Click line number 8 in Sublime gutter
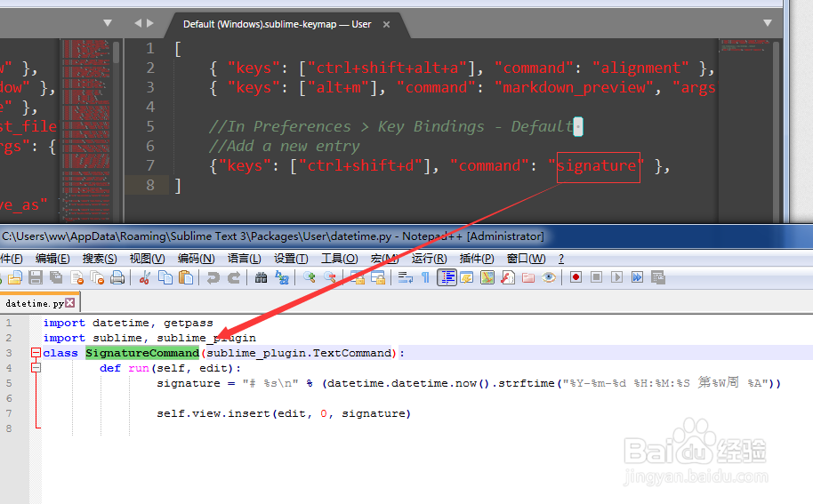The height and width of the screenshot is (504, 813). 150,185
